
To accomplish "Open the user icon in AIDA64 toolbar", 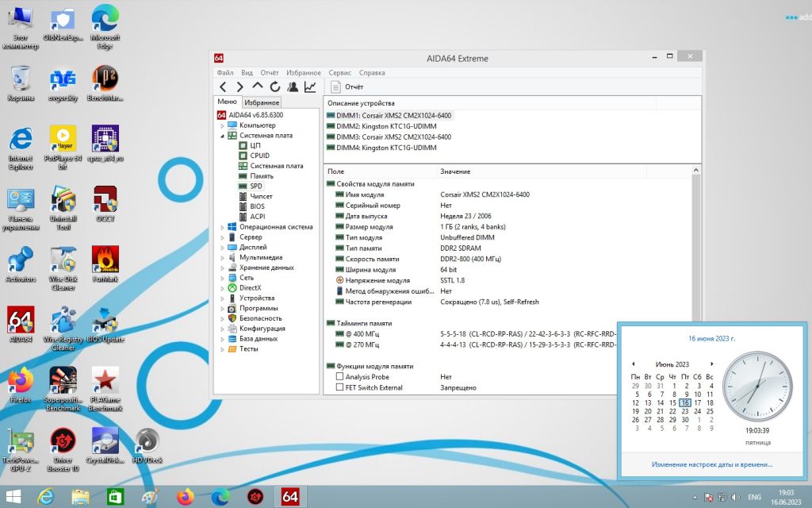I will [x=293, y=87].
